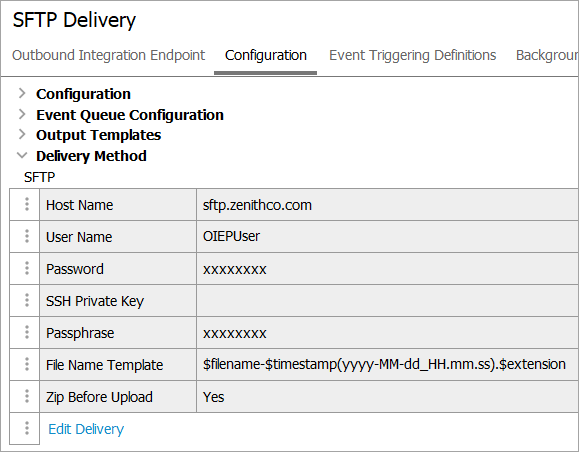Image resolution: width=579 pixels, height=452 pixels.
Task: Click the Host Name value sftp.zenithco.com
Action: 257,205
